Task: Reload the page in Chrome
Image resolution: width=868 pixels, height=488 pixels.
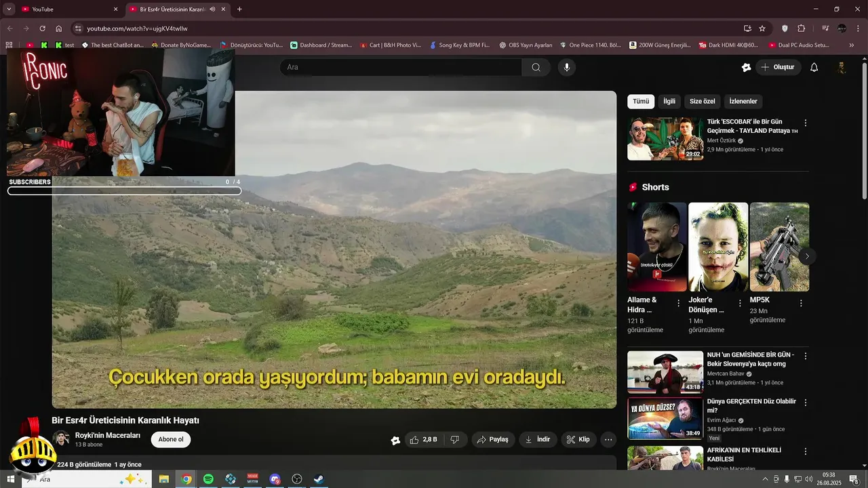Action: [x=42, y=28]
